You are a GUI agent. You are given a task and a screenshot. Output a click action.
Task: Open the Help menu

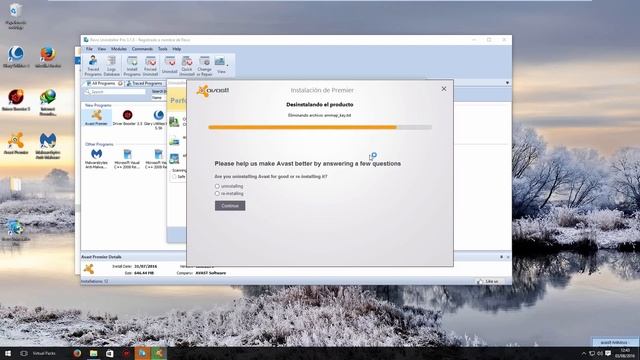(176, 49)
